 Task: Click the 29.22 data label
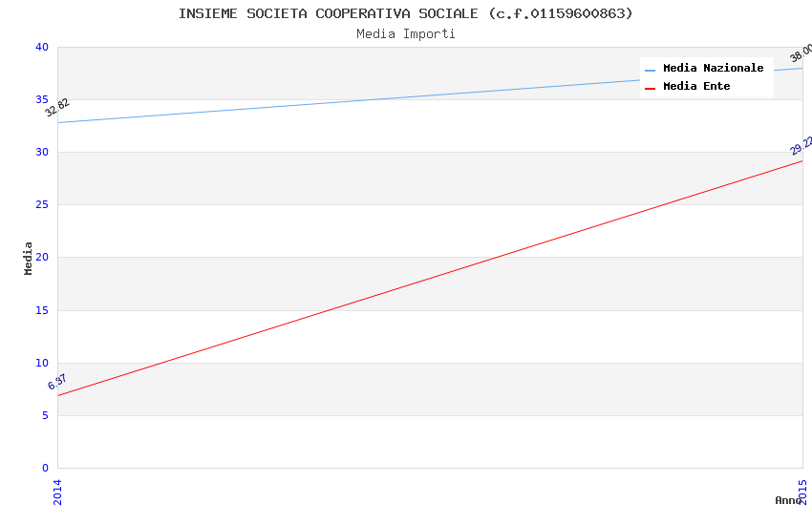[x=801, y=145]
